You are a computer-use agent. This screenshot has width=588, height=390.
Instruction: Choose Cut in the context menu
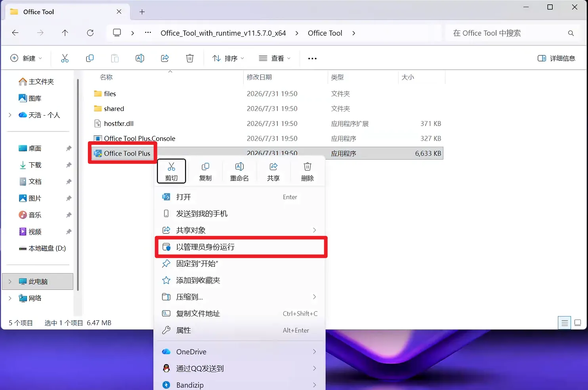(x=172, y=171)
